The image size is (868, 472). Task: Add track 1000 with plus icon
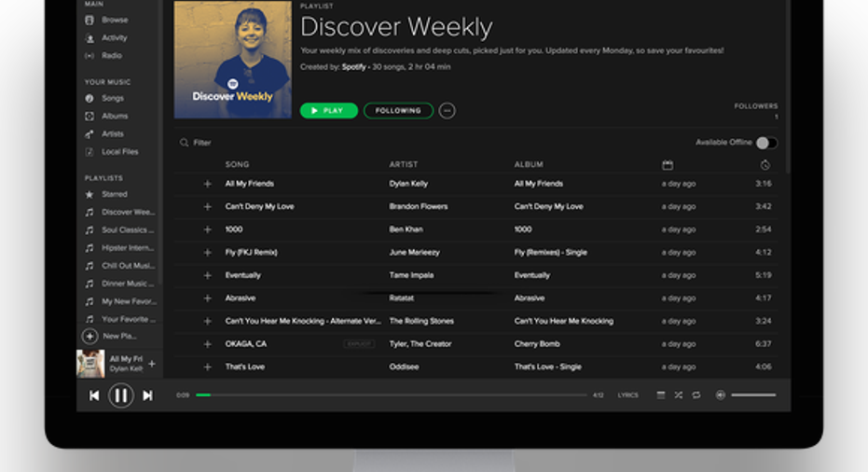click(x=208, y=229)
